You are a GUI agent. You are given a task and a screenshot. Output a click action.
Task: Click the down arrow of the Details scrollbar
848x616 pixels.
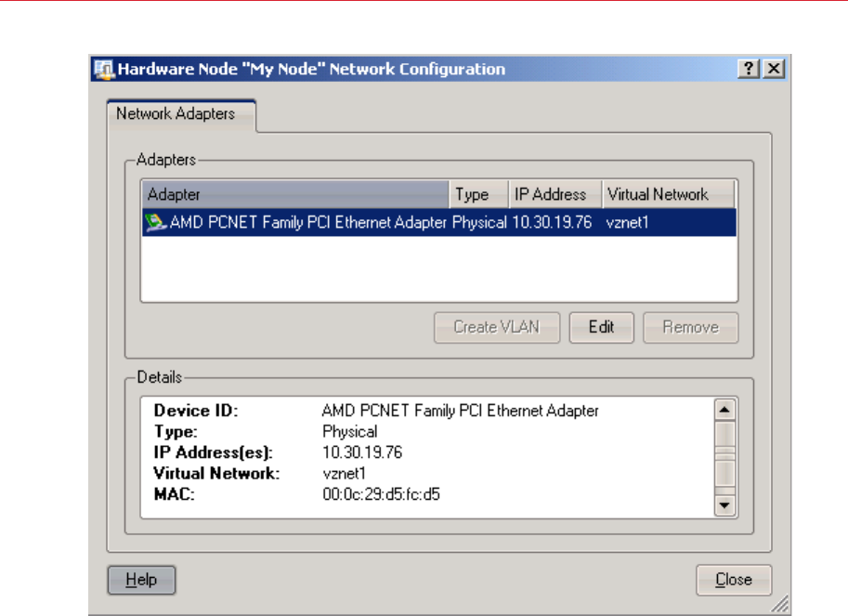pyautogui.click(x=726, y=505)
